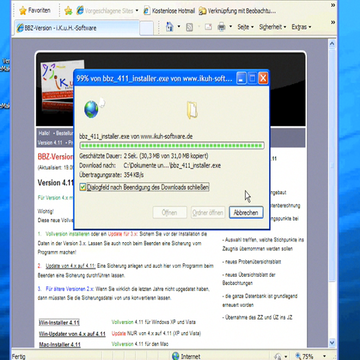The image size is (360, 360).
Task: Click the folder icon in download dialog
Action: (x=192, y=110)
